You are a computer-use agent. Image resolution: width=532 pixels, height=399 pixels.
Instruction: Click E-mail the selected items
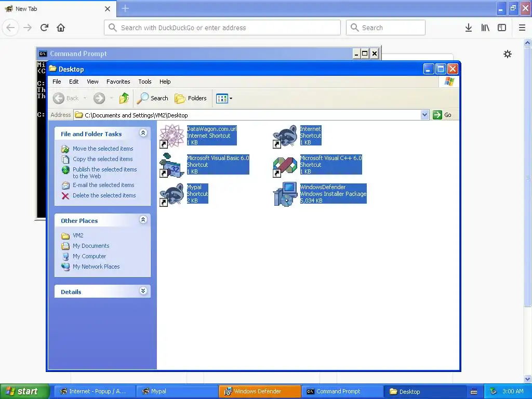103,185
